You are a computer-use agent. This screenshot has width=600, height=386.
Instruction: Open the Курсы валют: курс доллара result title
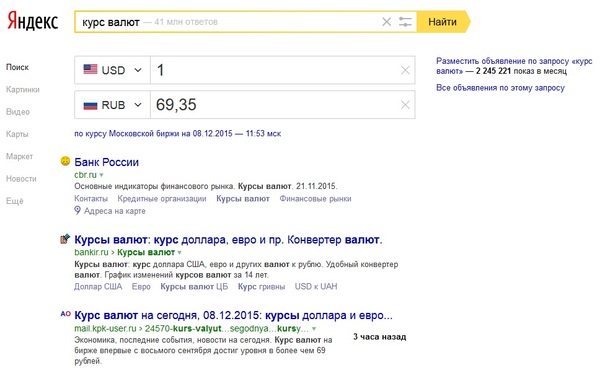tap(228, 240)
